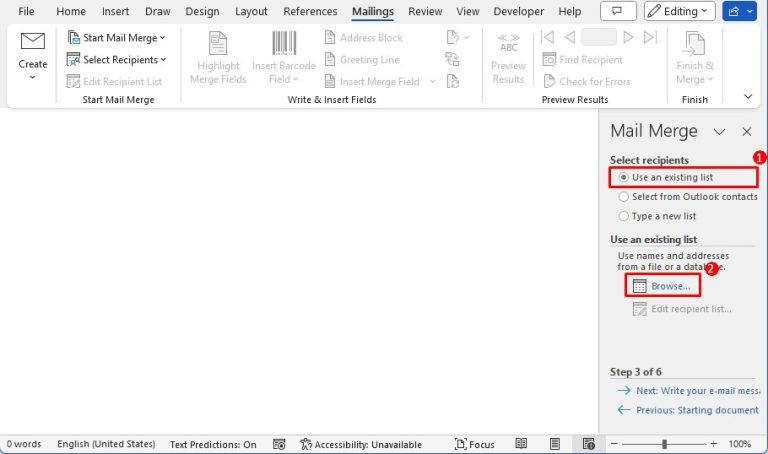
Task: Open the Select Recipients dropdown
Action: click(x=117, y=59)
